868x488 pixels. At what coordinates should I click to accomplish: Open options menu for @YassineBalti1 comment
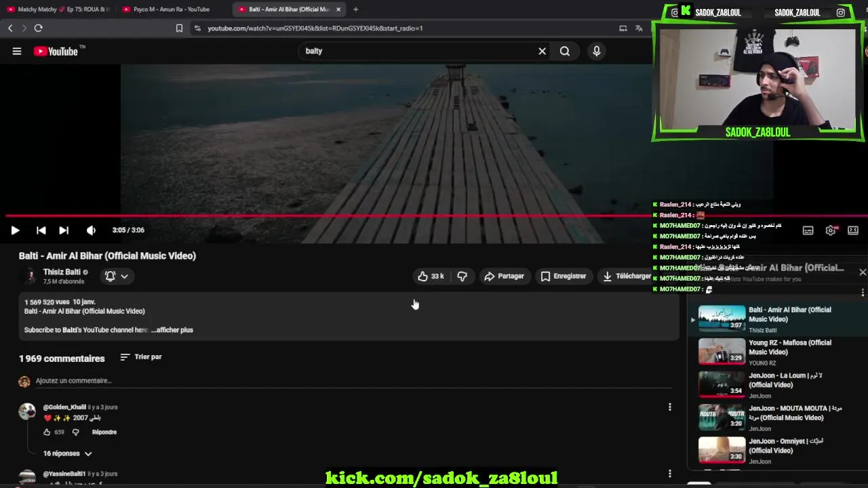[x=669, y=474]
